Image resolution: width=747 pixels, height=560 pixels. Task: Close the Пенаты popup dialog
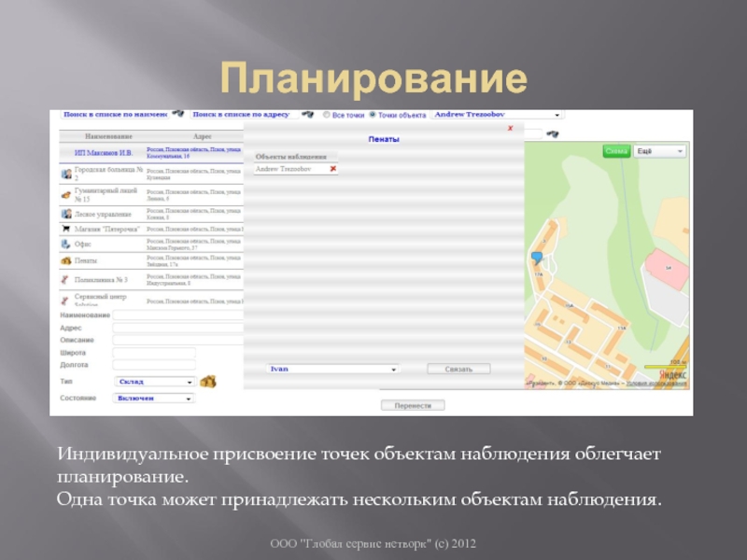coord(509,129)
